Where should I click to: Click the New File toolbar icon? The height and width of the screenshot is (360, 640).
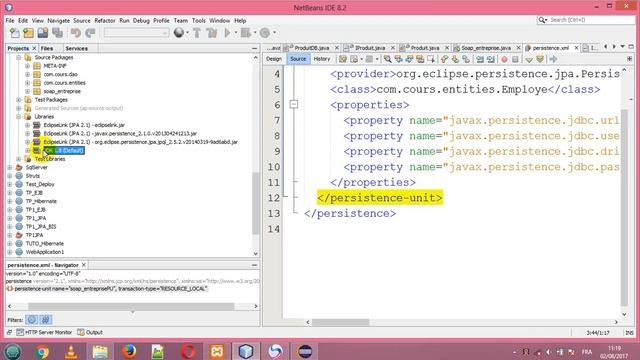pyautogui.click(x=15, y=33)
